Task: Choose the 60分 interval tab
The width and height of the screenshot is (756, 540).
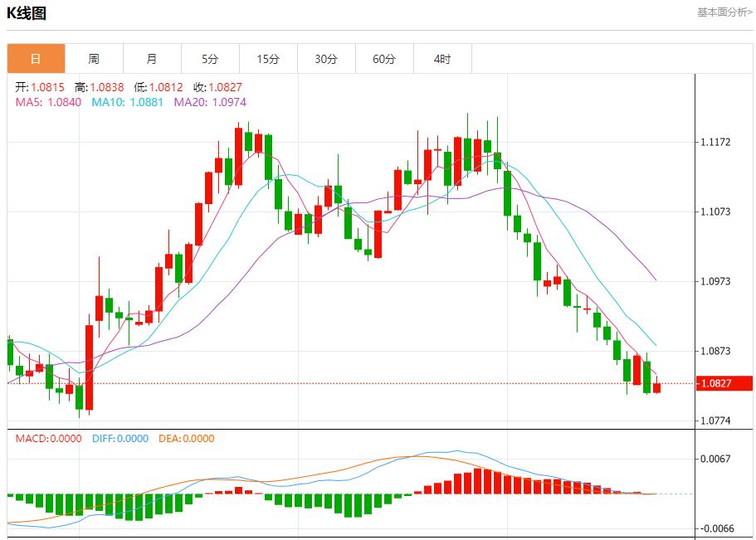Action: (384, 59)
